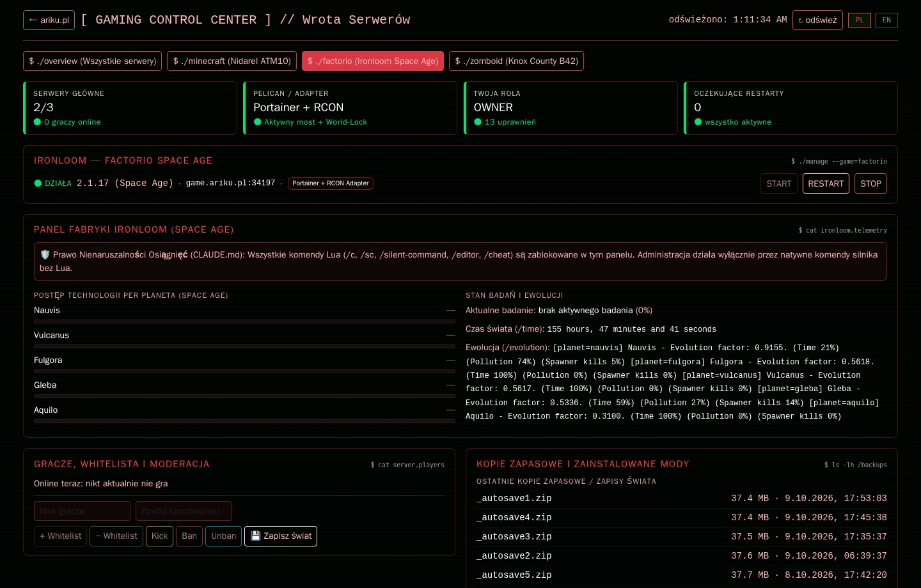The width and height of the screenshot is (921, 588).
Task: Select the ./factorio (Ironloom Space Age) tab
Action: click(x=373, y=61)
